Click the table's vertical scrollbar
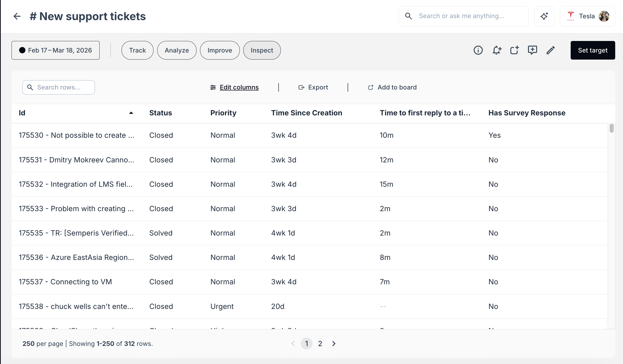Image resolution: width=623 pixels, height=364 pixels. click(x=611, y=128)
